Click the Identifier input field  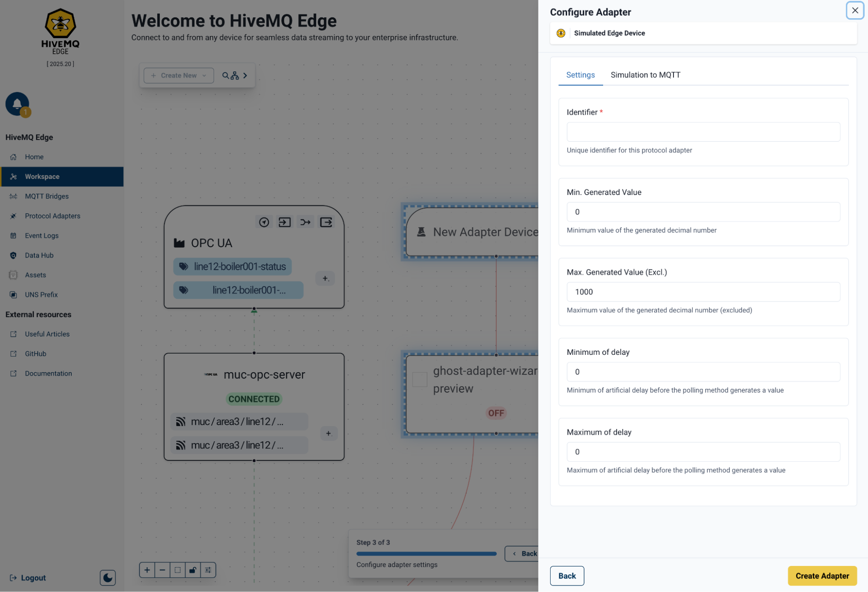(703, 132)
